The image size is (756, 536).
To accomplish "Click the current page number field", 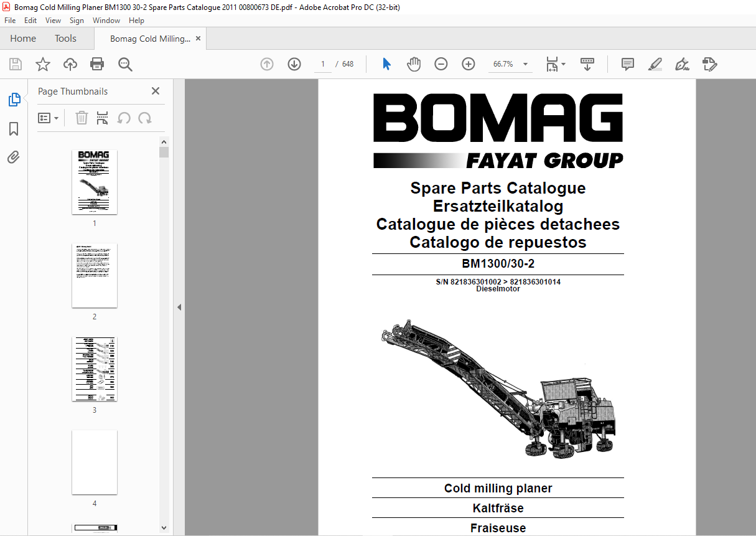I will [322, 64].
